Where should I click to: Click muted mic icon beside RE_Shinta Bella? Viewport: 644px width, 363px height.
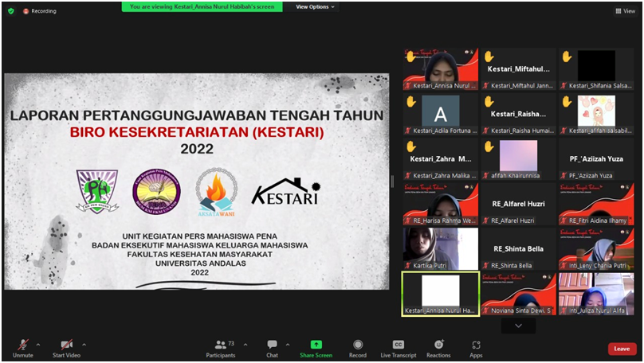click(x=486, y=266)
